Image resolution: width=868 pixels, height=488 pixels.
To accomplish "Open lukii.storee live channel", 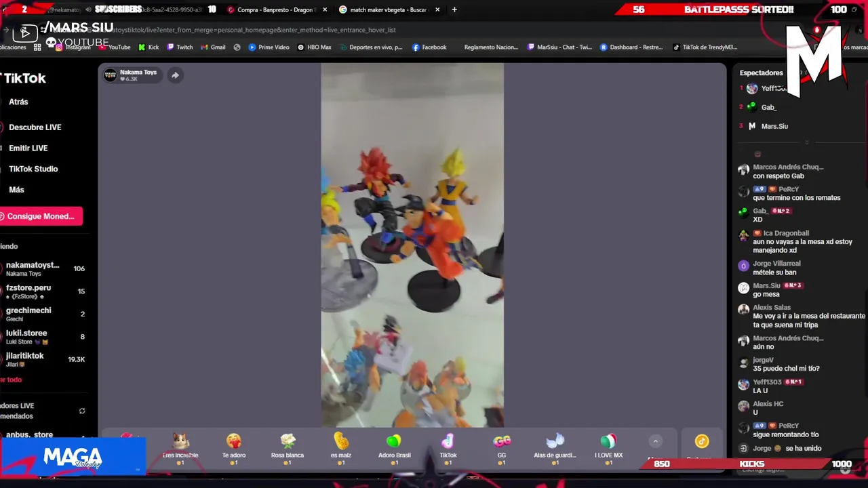I will click(x=44, y=337).
